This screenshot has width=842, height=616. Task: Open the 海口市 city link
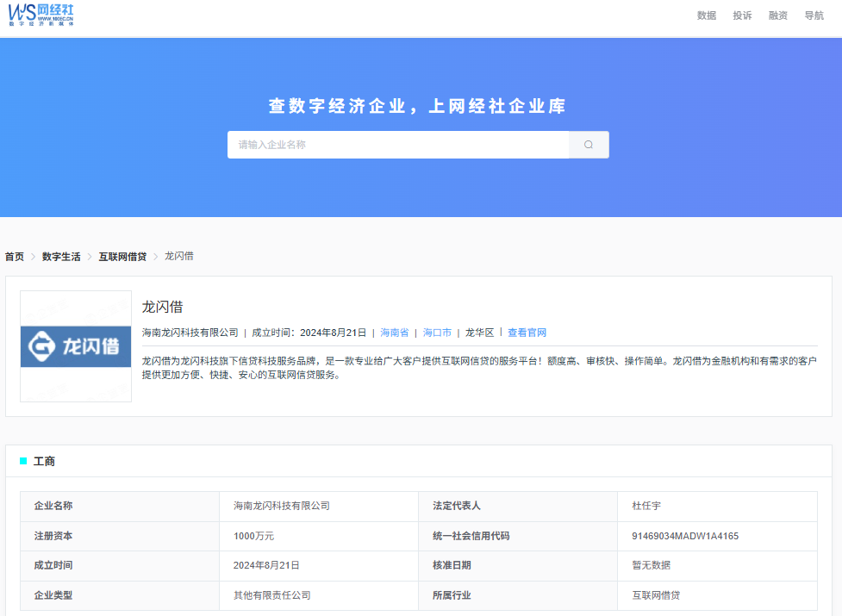pos(437,333)
